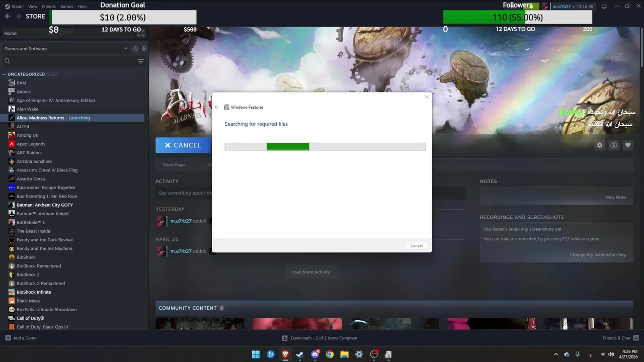This screenshot has height=362, width=644.
Task: Select BioShock Infinite entry
Action: pyautogui.click(x=34, y=292)
